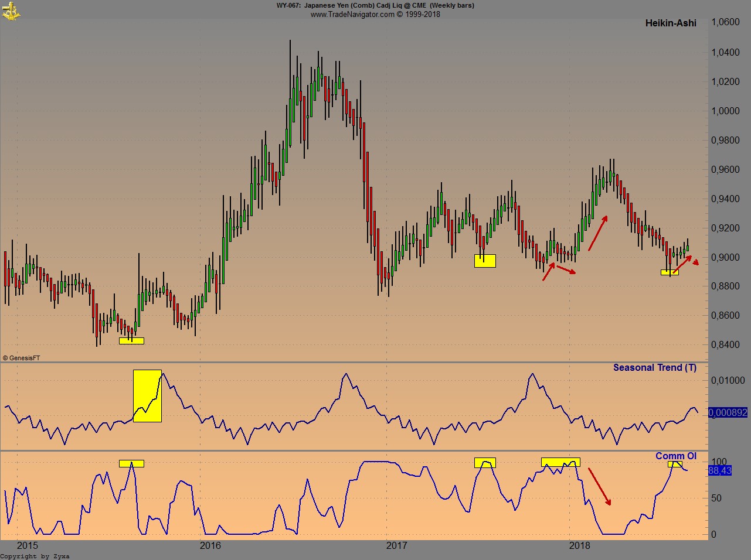
Task: Click the 2017 year label on time axis
Action: pos(397,546)
